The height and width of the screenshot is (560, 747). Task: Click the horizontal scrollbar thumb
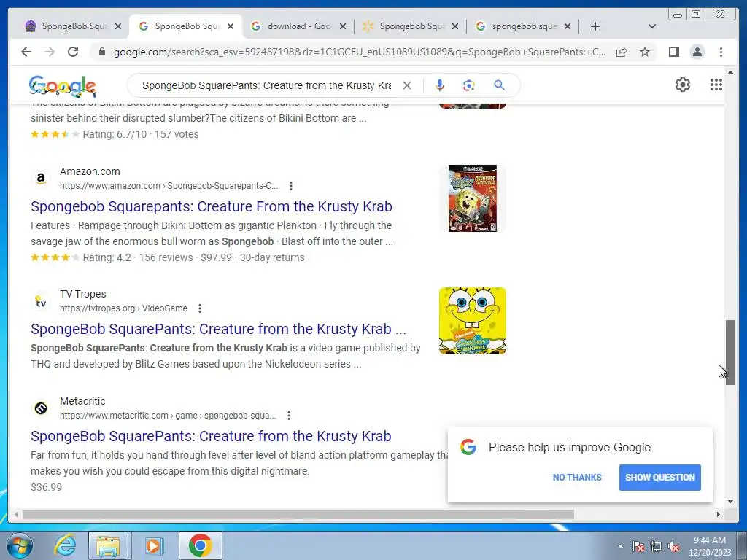298,514
